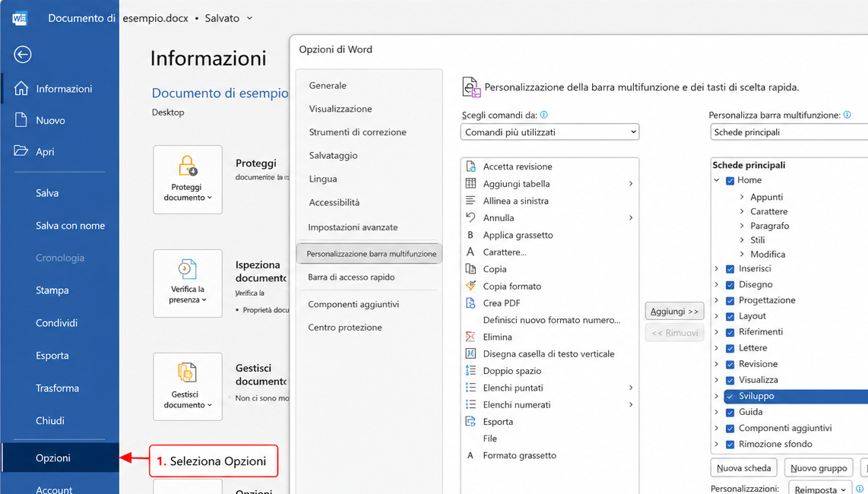Image resolution: width=868 pixels, height=494 pixels.
Task: Click the Crea PDF icon
Action: point(470,303)
